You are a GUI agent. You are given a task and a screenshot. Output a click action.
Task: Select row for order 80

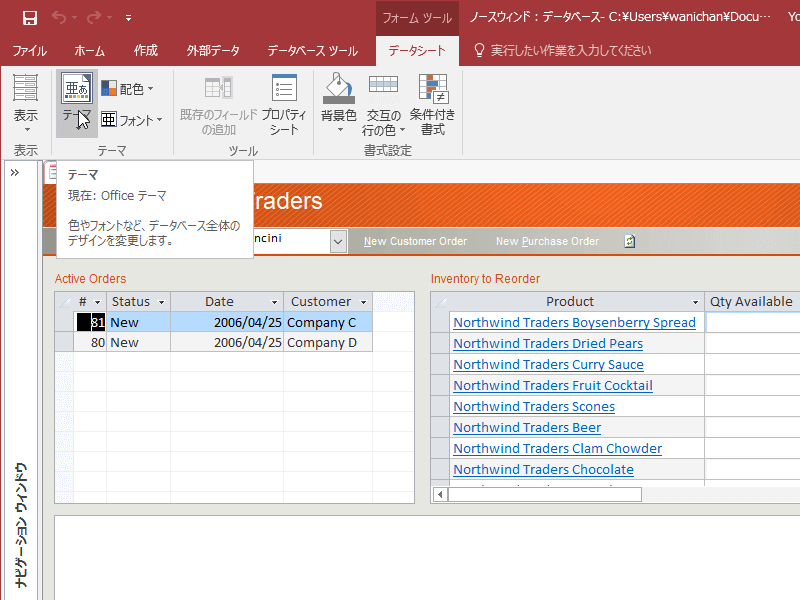(64, 342)
